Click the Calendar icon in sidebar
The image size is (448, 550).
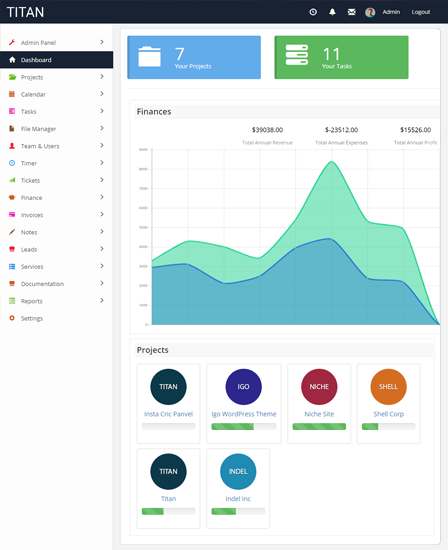click(12, 94)
